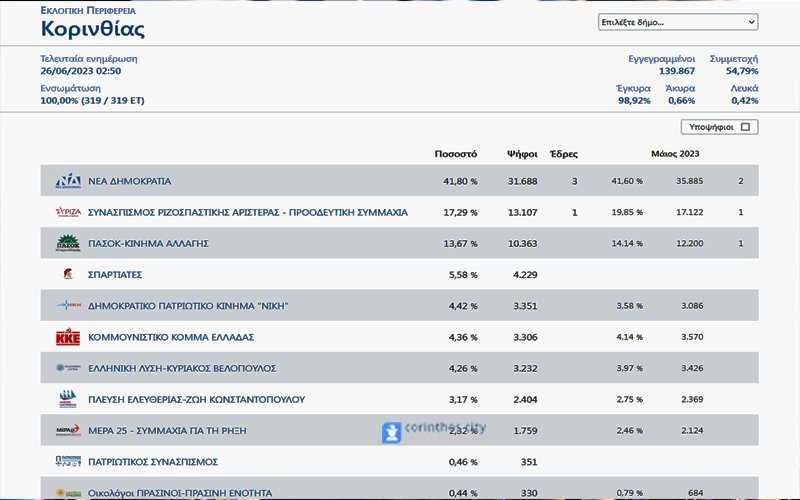Select ΜΕΡΑ 25 - ΣΥΜΜΑΧΙΑ ΓΙΑ ΤΗ ΡΗΞΗ
This screenshot has width=800, height=500.
point(167,430)
